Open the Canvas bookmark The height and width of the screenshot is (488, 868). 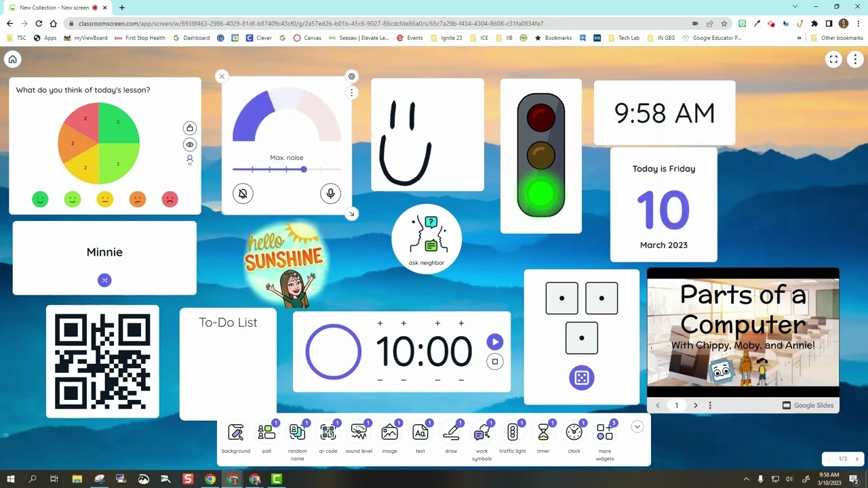click(307, 38)
